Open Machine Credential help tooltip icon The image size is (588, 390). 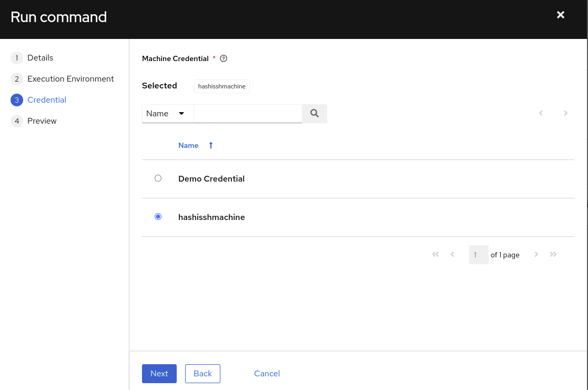[224, 58]
